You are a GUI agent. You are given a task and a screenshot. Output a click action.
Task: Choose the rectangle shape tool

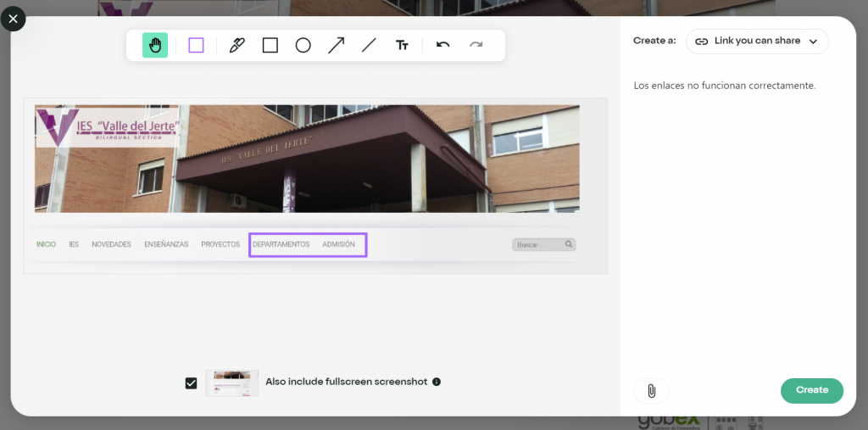point(270,45)
